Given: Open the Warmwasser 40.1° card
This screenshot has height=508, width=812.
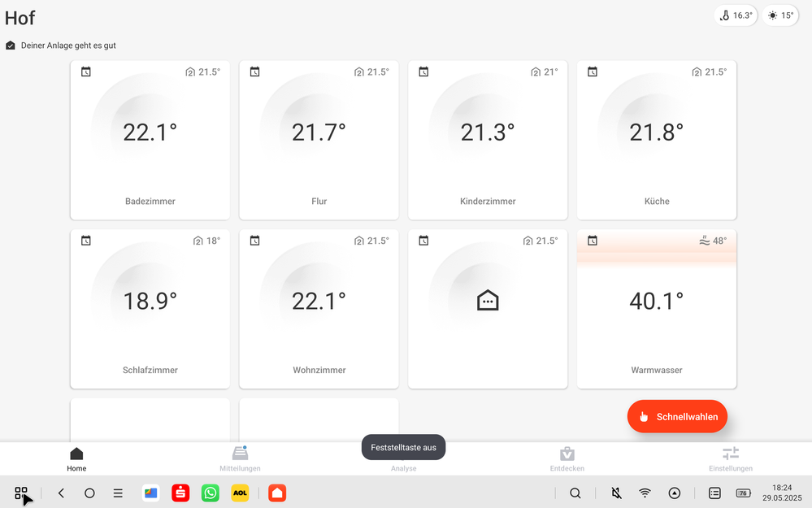Looking at the screenshot, I should (657, 309).
